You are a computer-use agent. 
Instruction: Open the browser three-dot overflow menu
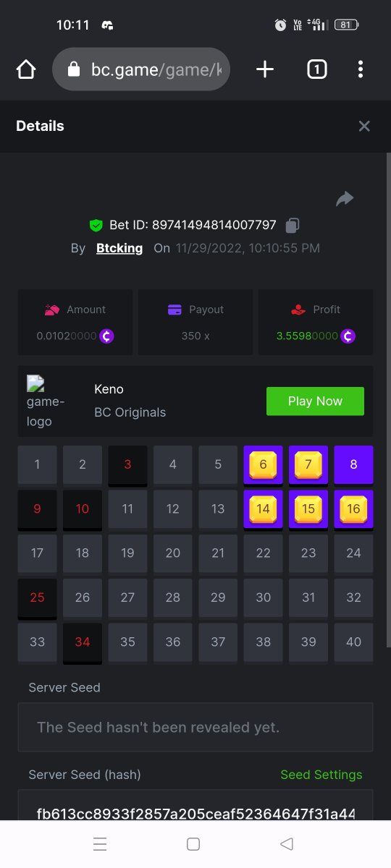click(x=360, y=69)
